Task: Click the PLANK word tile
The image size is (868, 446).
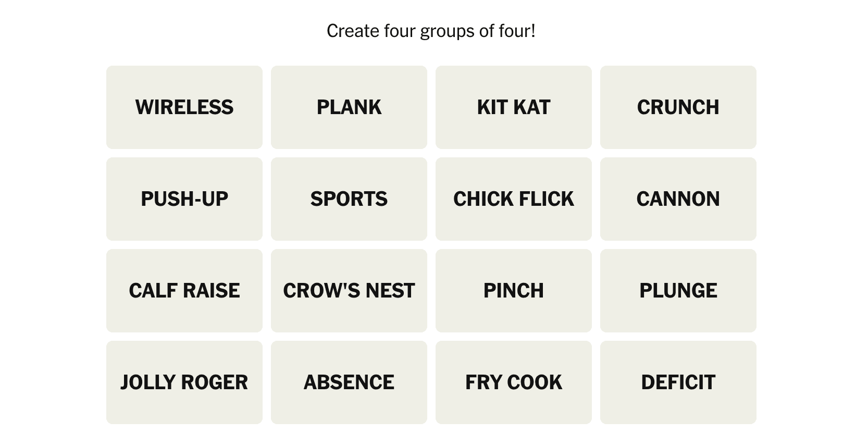Action: click(349, 107)
